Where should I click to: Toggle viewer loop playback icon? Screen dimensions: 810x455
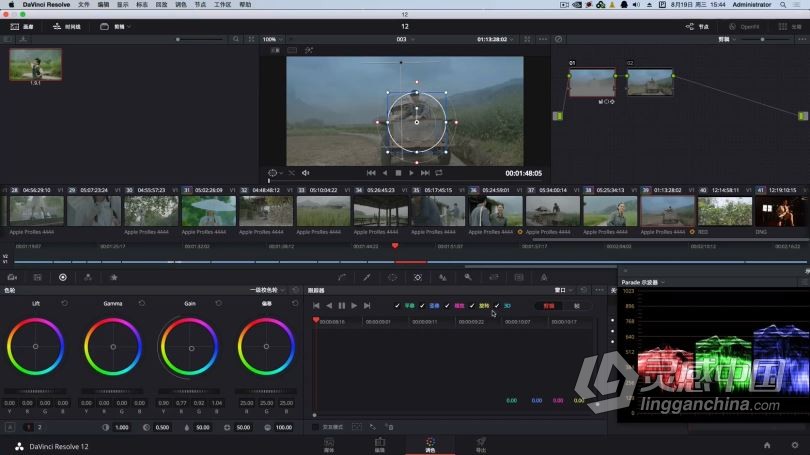pyautogui.click(x=439, y=173)
